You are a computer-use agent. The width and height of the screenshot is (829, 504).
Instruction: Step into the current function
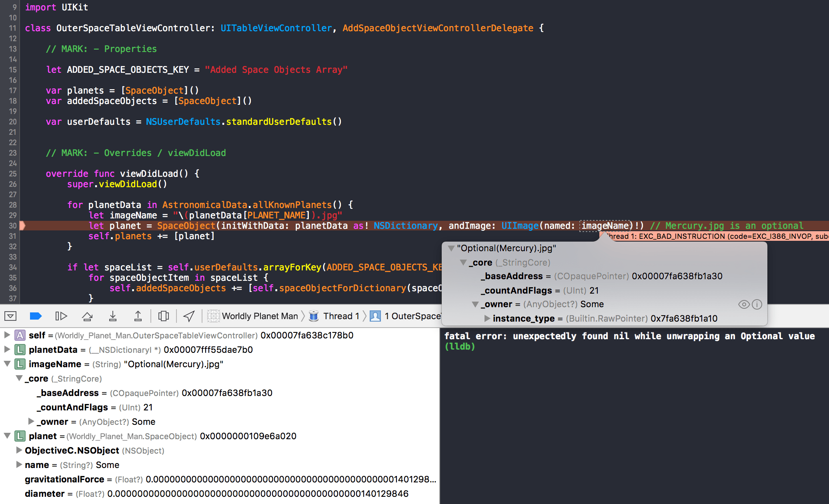coord(113,316)
